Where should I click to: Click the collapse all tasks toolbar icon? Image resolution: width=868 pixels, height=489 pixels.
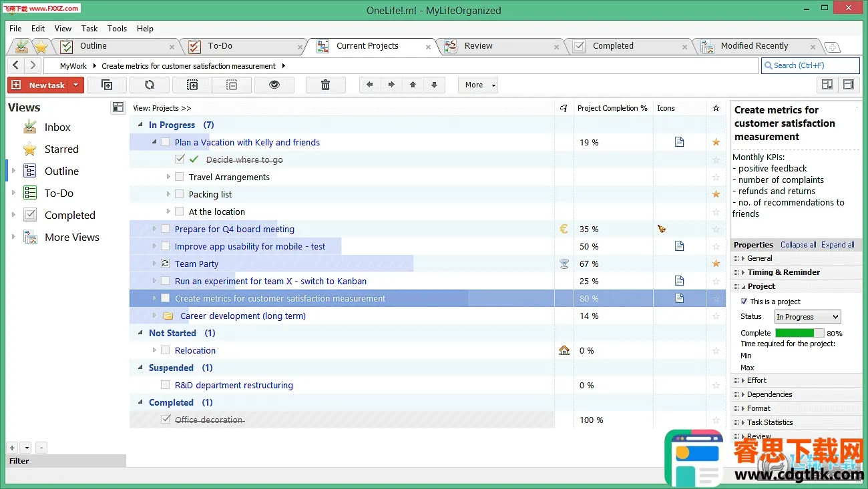point(232,85)
